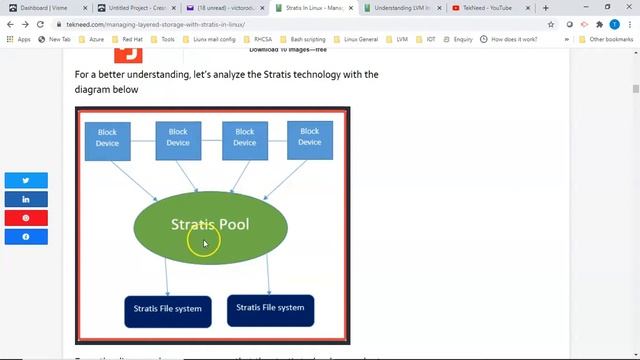Image resolution: width=640 pixels, height=360 pixels.
Task: Close the Stratis In Linux tab
Action: 351,8
